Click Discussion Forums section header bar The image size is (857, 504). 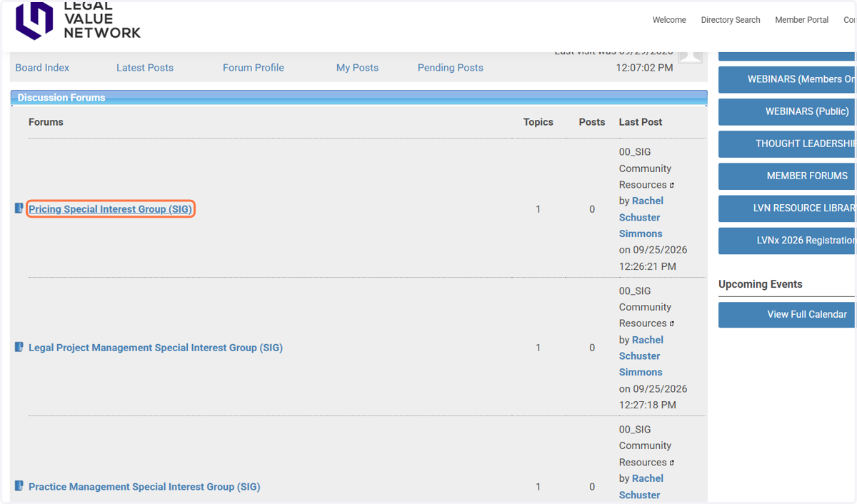(359, 98)
